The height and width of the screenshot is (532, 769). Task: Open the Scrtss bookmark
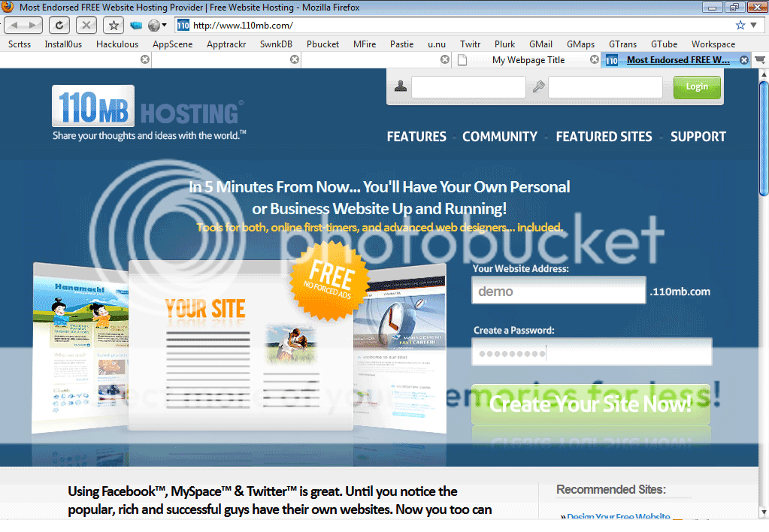coord(20,44)
